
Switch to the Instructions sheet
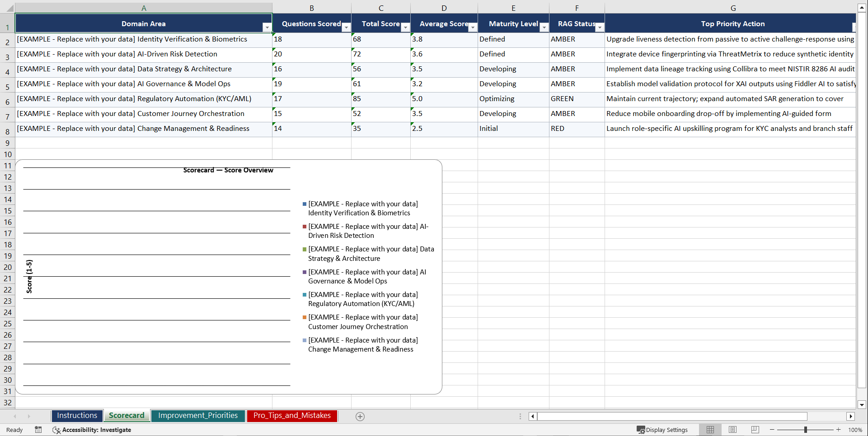[77, 415]
